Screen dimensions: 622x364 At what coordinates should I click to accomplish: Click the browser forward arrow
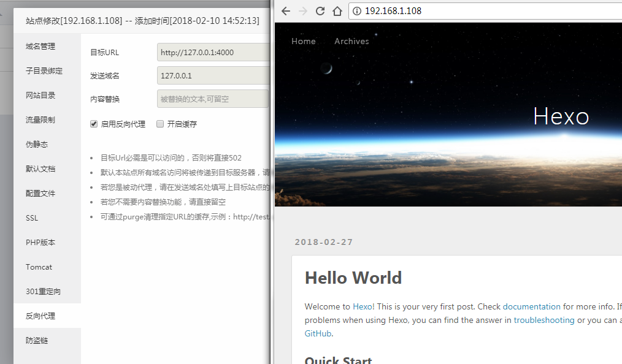tap(302, 11)
